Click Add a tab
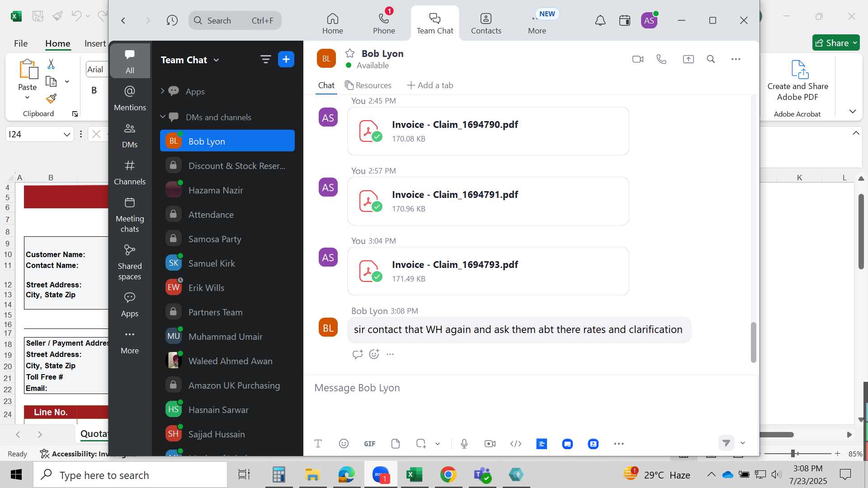The height and width of the screenshot is (488, 868). [x=430, y=85]
